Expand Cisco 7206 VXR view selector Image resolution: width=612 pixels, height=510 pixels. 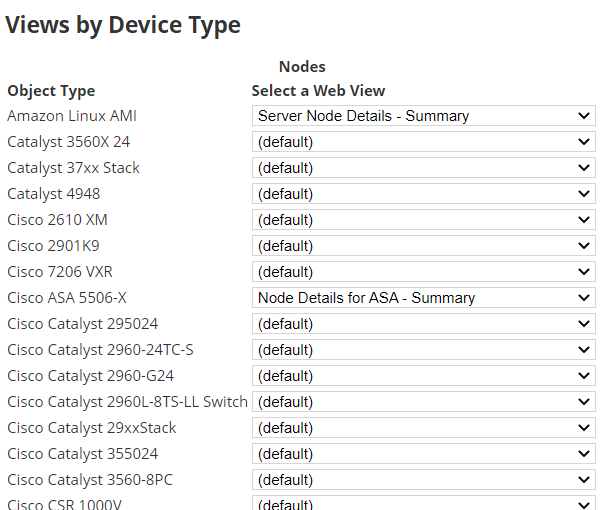click(423, 272)
